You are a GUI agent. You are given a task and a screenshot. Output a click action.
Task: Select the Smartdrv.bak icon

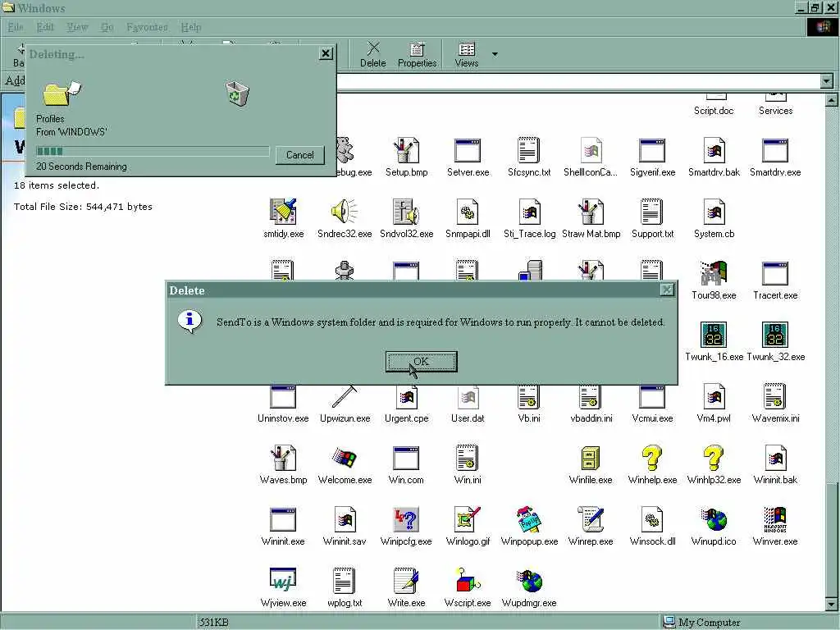pyautogui.click(x=714, y=151)
